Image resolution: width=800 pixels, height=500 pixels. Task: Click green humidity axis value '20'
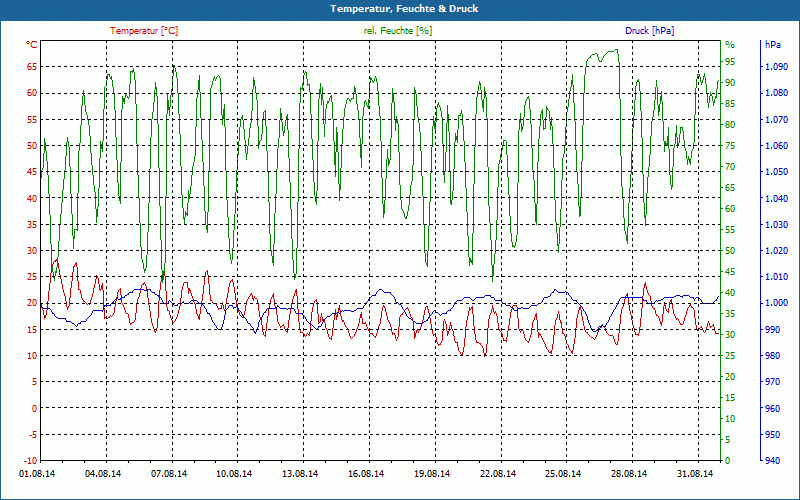(730, 377)
